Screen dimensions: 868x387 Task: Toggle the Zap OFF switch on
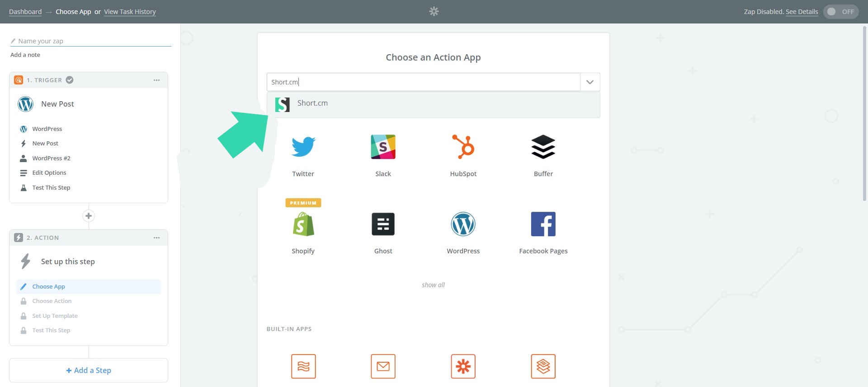click(840, 12)
